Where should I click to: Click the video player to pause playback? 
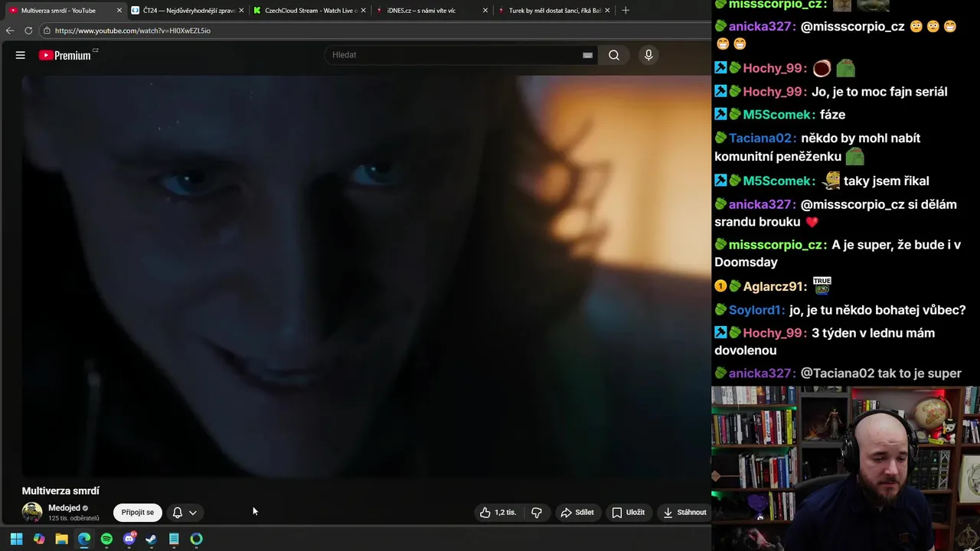366,275
